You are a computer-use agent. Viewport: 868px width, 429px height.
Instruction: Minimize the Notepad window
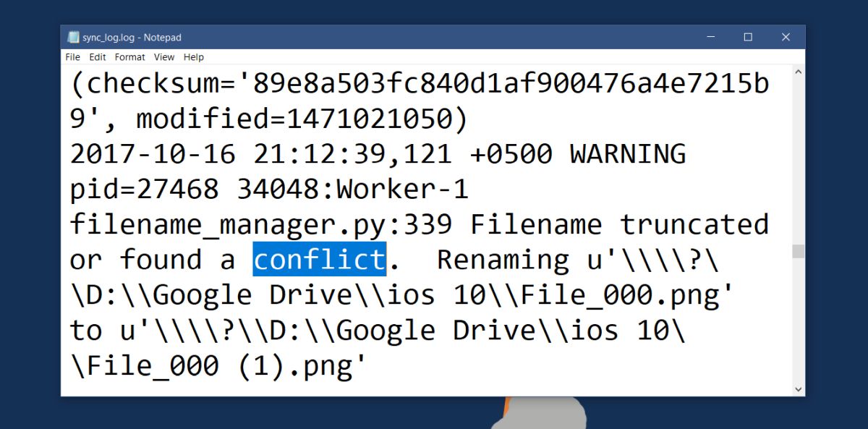710,37
